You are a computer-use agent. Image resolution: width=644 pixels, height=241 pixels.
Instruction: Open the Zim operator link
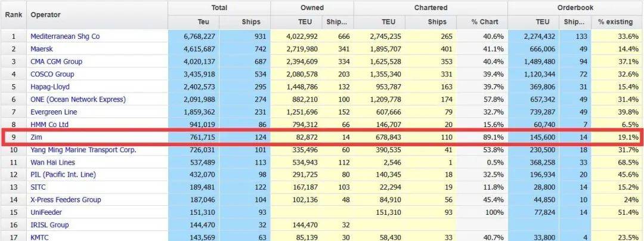[x=36, y=137]
